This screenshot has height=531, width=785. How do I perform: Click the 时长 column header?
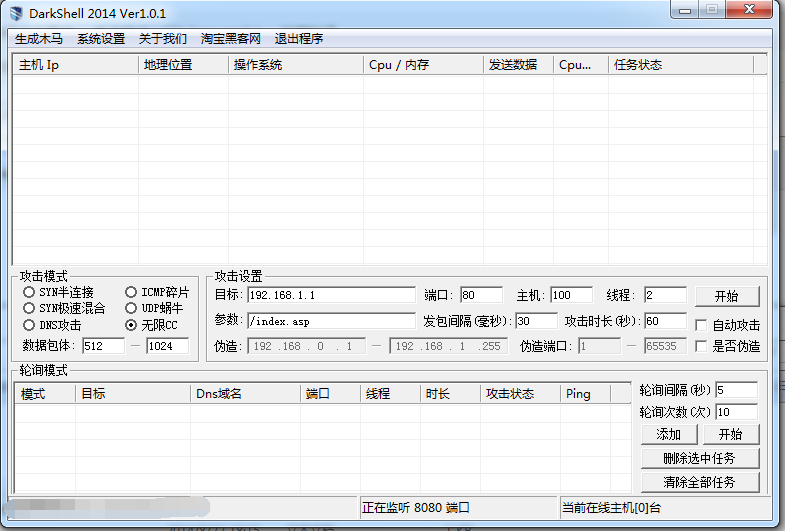(x=451, y=393)
